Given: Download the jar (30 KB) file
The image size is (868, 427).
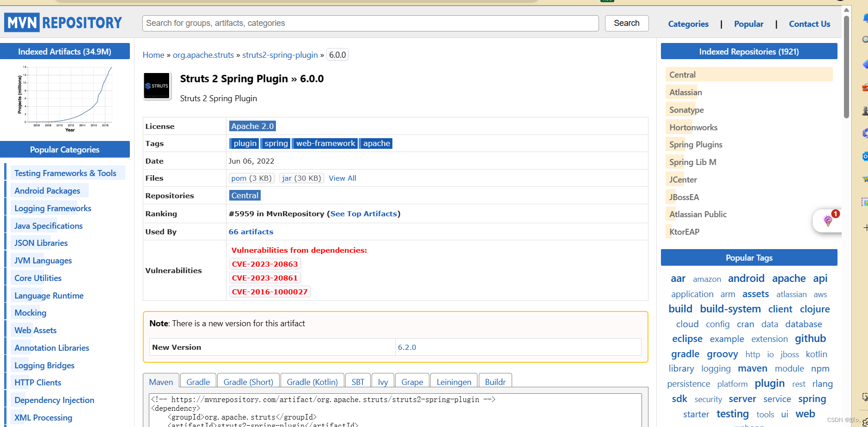Looking at the screenshot, I should click(x=301, y=178).
